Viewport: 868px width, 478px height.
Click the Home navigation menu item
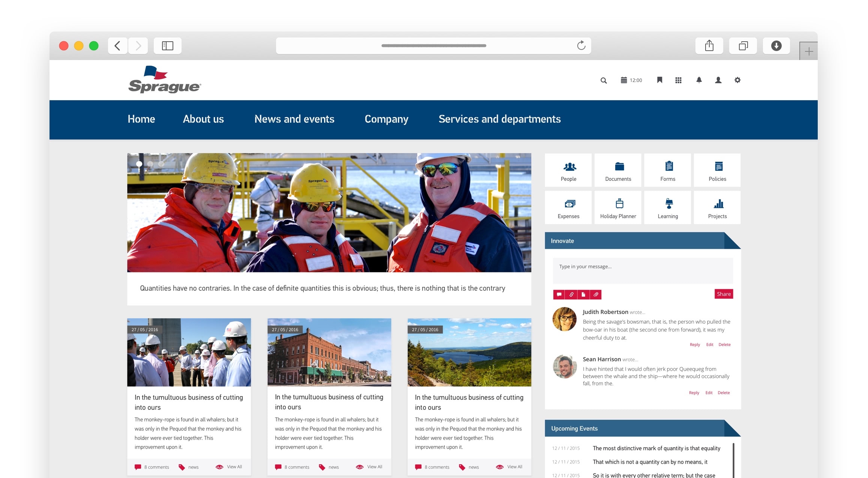click(x=141, y=119)
